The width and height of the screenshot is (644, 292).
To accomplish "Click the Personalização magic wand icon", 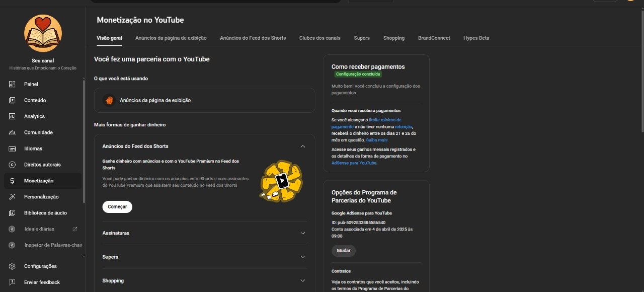I will point(12,197).
